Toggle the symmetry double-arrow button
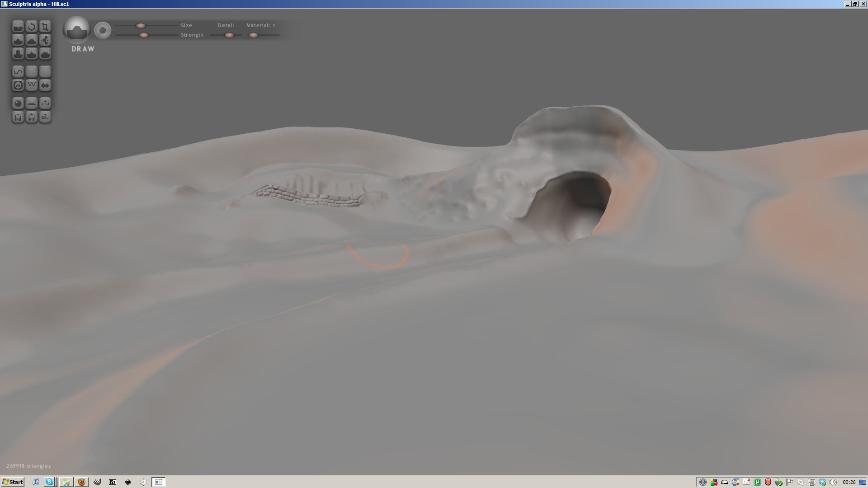The width and height of the screenshot is (868, 488). click(45, 85)
